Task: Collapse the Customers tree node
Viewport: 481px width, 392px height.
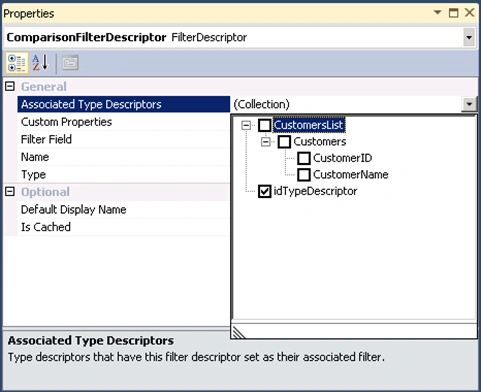Action: click(x=266, y=142)
